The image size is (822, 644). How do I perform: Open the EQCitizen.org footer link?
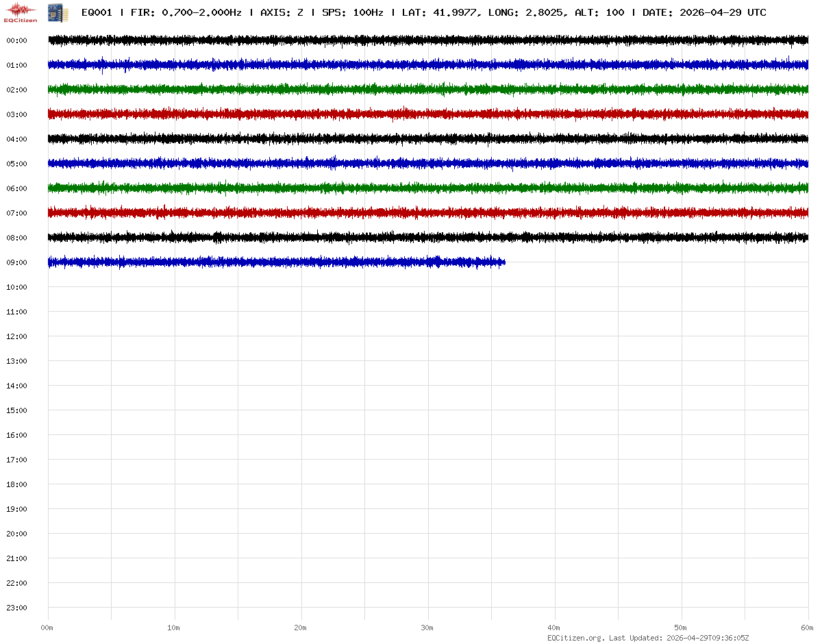[x=575, y=638]
